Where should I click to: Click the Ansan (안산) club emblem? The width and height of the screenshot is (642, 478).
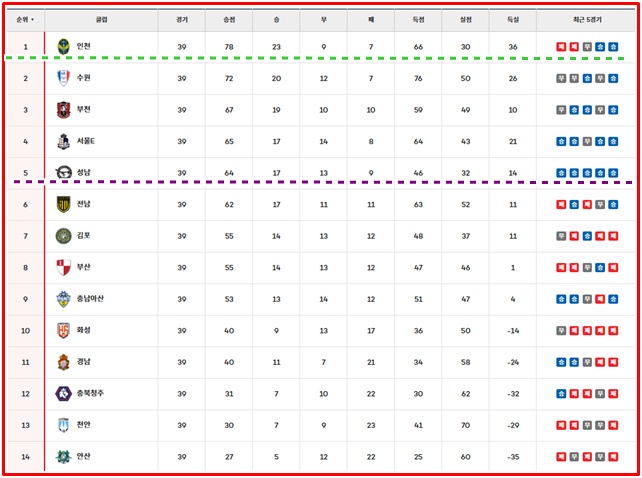(64, 456)
